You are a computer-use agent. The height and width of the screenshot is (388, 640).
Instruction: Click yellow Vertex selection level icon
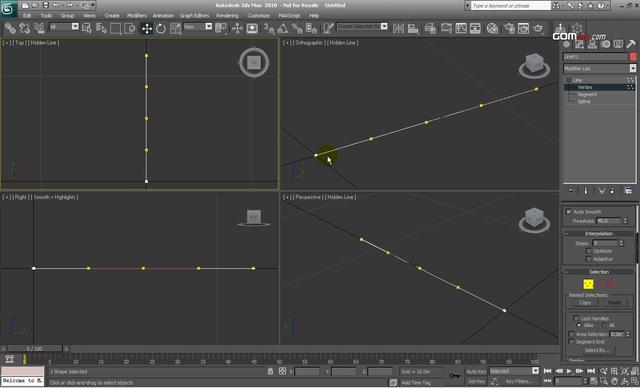point(588,284)
